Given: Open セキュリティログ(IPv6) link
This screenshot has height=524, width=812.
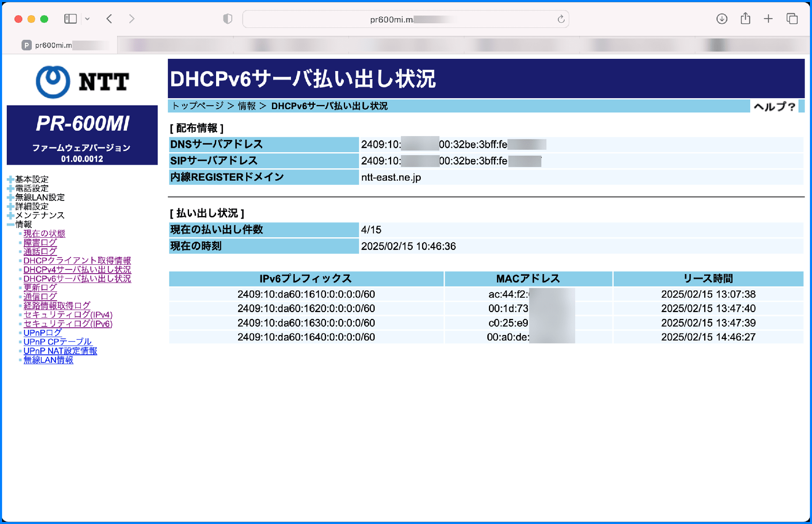Looking at the screenshot, I should pyautogui.click(x=68, y=324).
